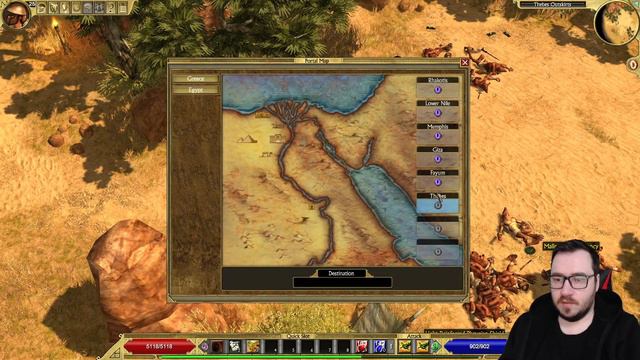Click the gray bust toolbar icon
This screenshot has height=360, width=640.
pyautogui.click(x=88, y=8)
